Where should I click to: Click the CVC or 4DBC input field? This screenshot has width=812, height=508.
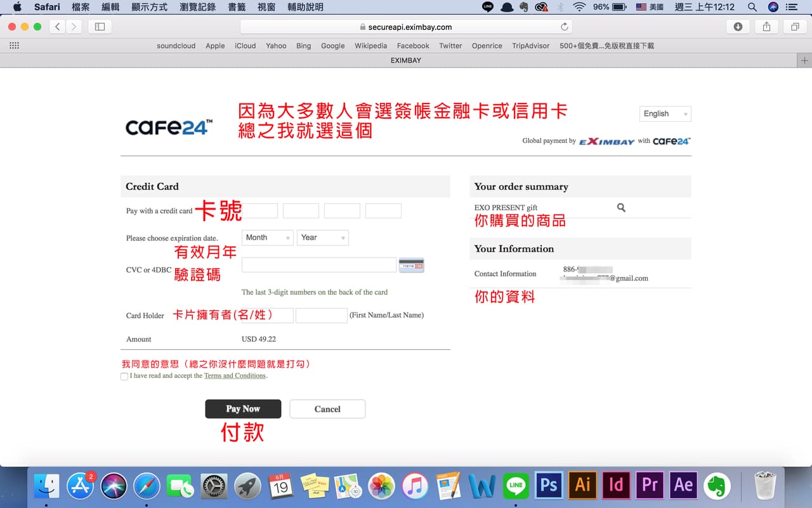pyautogui.click(x=319, y=265)
